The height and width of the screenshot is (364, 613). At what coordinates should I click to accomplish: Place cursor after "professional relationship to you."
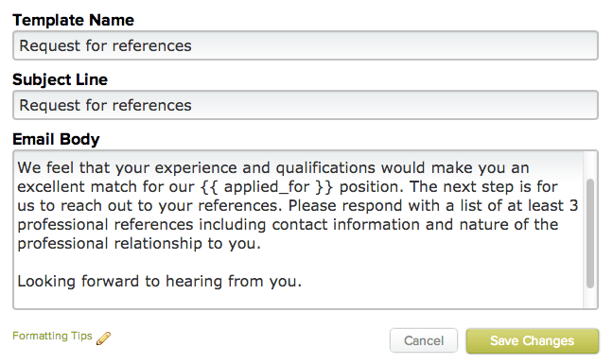tap(261, 244)
